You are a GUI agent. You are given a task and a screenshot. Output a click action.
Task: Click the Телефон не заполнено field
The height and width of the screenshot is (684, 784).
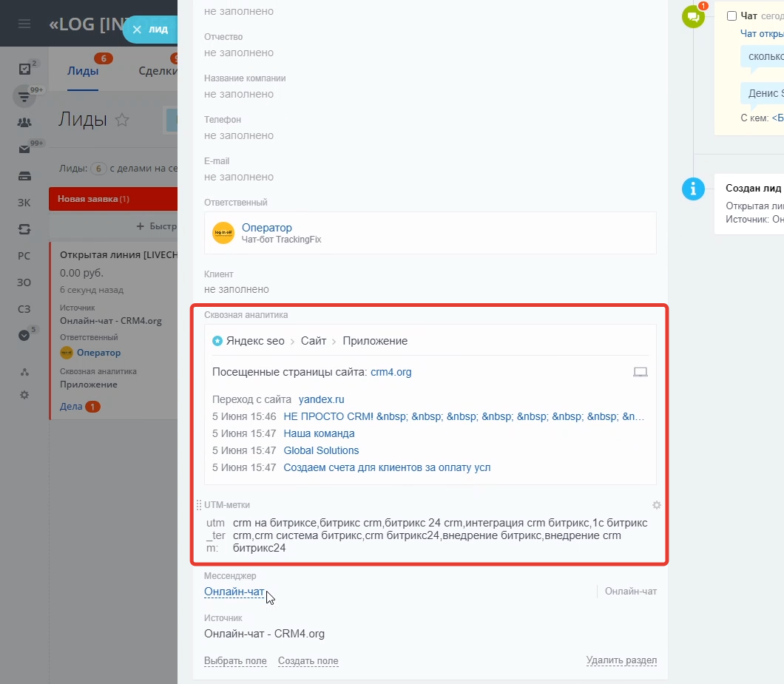pos(238,135)
